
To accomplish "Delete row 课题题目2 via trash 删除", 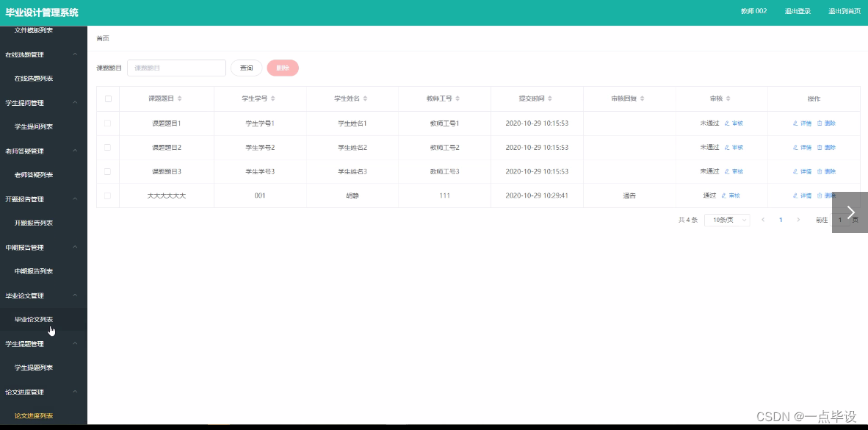I will (x=826, y=148).
